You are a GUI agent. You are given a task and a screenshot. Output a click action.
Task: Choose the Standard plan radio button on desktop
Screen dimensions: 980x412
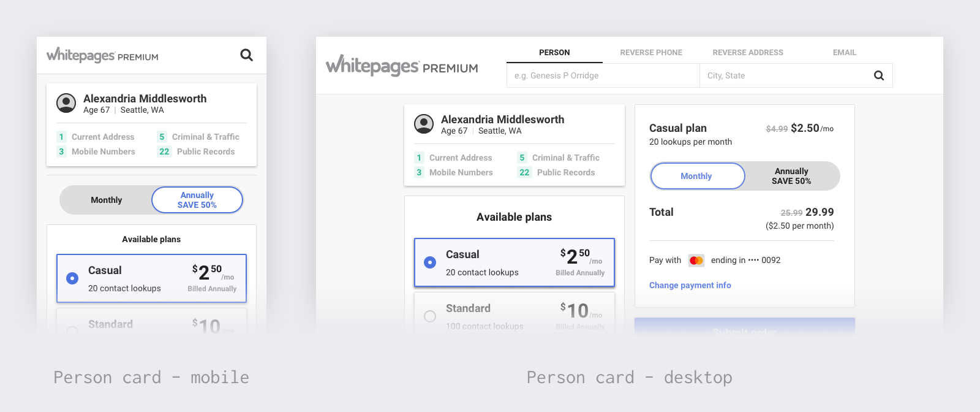click(x=430, y=316)
